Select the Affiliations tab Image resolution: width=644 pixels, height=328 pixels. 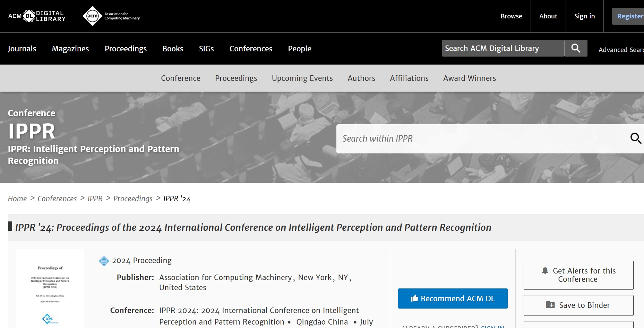[409, 78]
